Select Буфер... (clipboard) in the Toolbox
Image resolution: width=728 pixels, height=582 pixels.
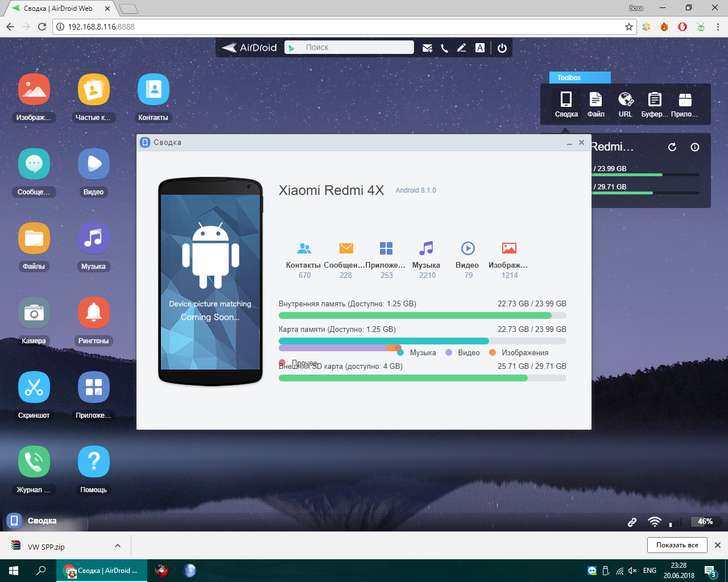pos(655,105)
